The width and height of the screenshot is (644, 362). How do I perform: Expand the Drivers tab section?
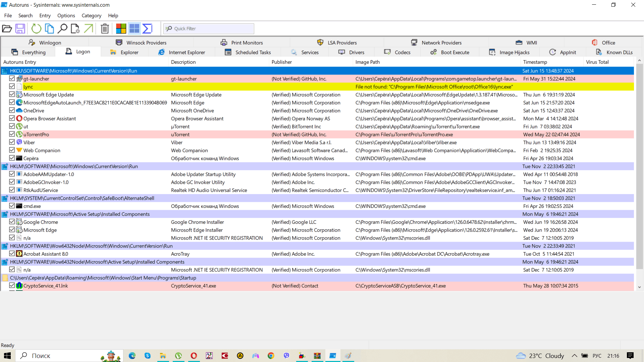click(x=357, y=52)
